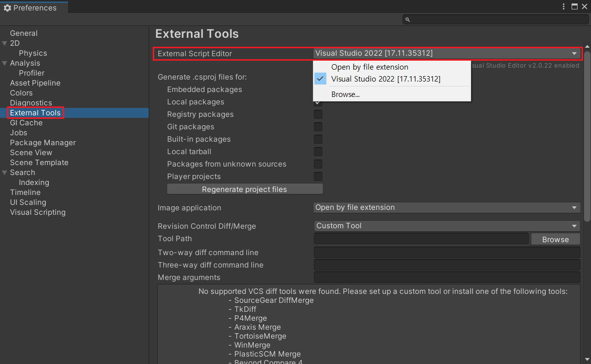The height and width of the screenshot is (364, 591).
Task: Click the Embedded packages label
Action: click(204, 90)
